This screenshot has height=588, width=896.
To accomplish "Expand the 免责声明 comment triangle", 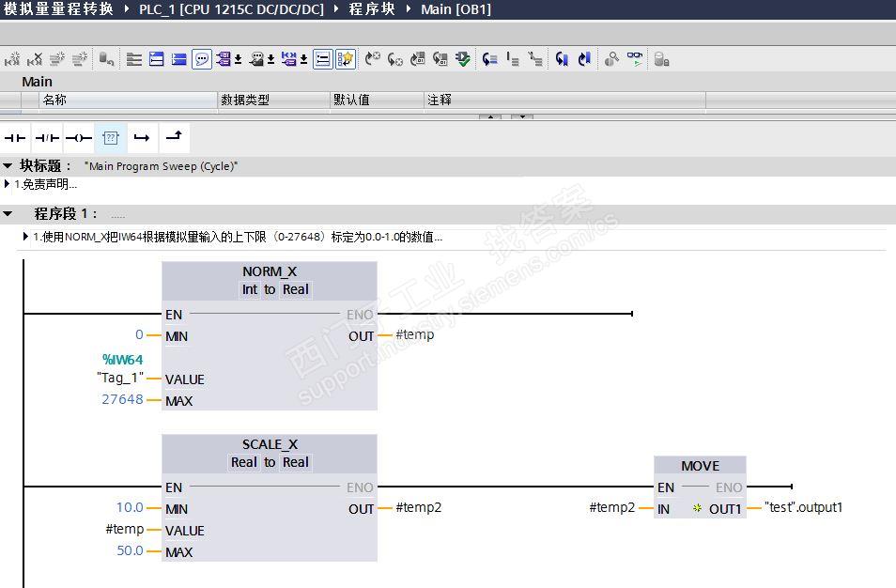I will pyautogui.click(x=7, y=184).
